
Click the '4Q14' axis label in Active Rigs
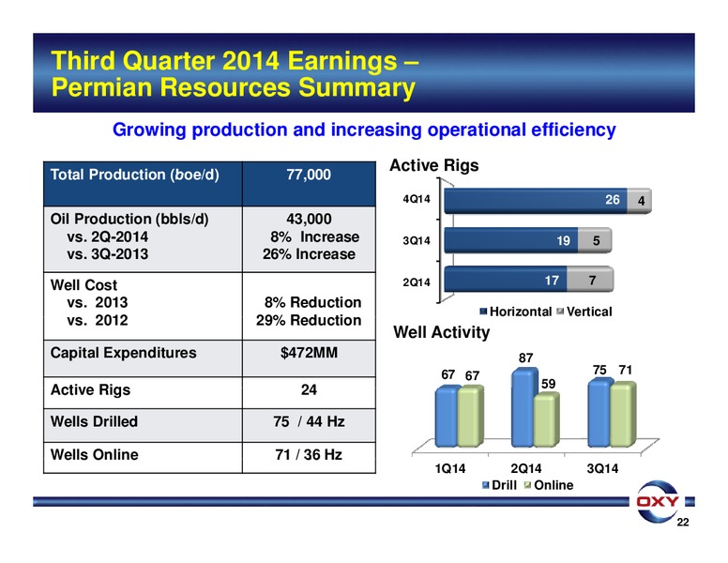click(417, 199)
